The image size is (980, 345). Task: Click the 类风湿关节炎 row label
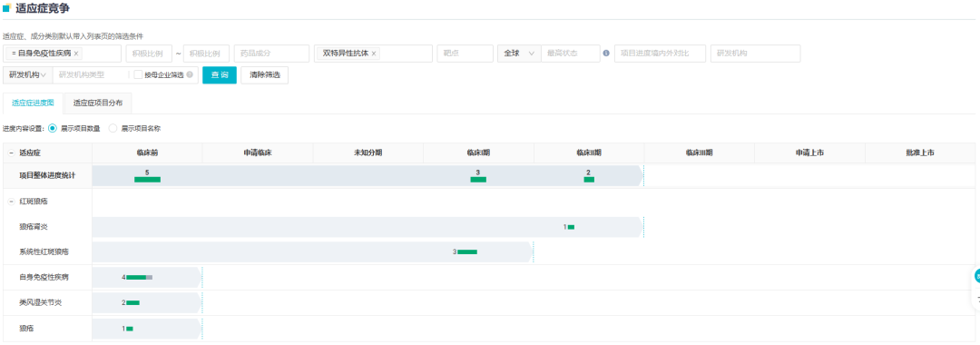40,302
